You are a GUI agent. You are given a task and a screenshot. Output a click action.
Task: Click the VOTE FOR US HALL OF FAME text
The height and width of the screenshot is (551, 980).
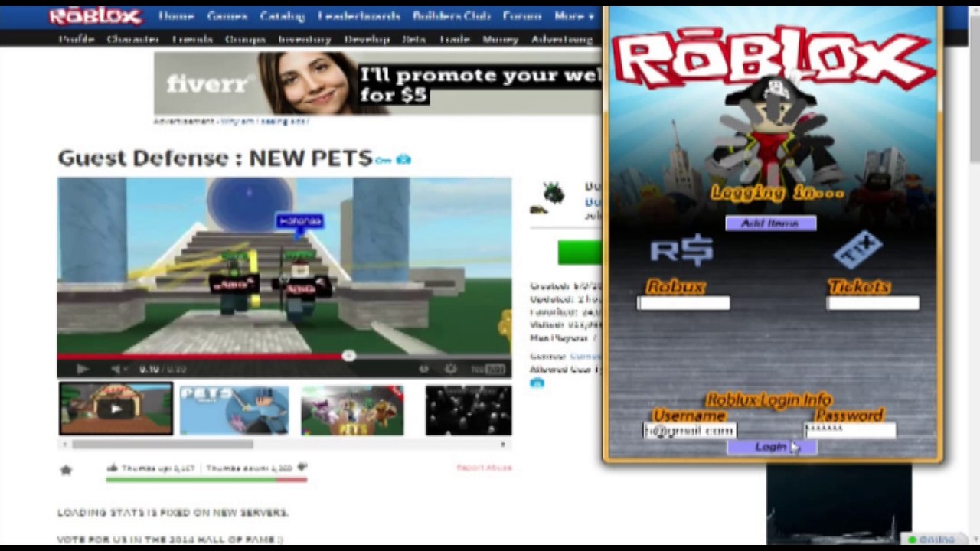[171, 540]
